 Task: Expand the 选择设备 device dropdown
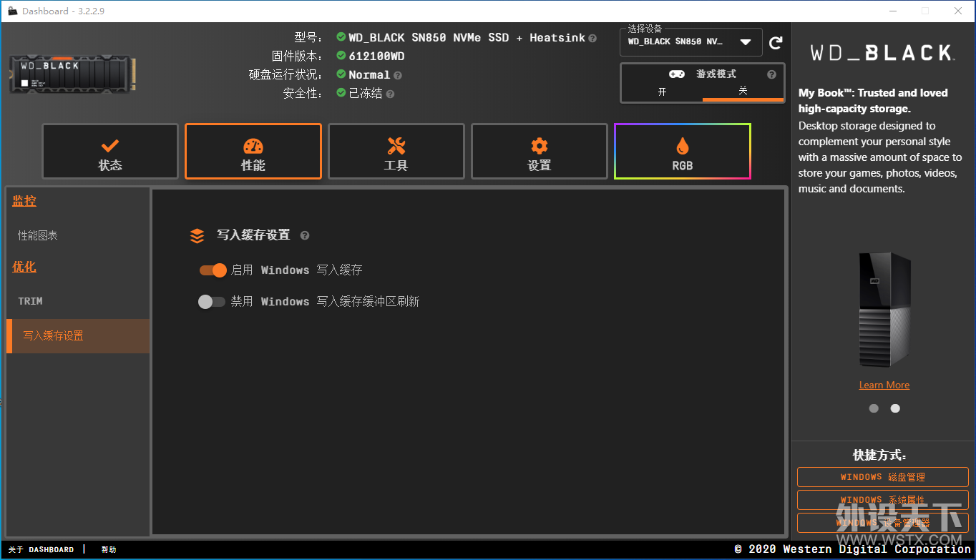coord(691,42)
